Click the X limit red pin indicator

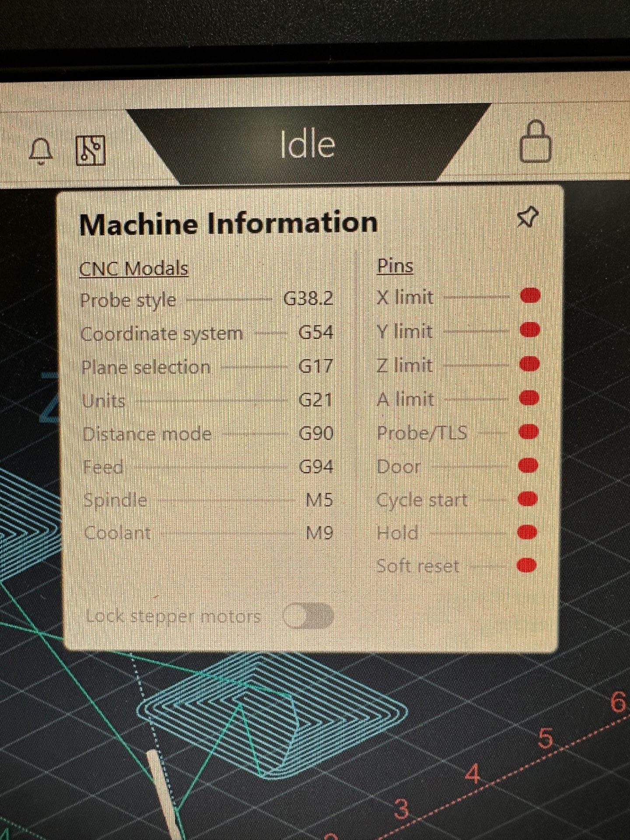coord(530,296)
